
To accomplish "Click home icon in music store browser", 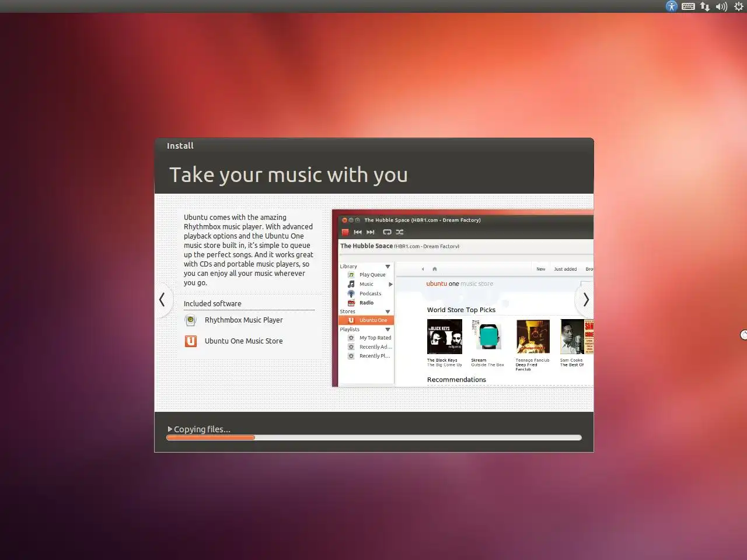I will tap(434, 269).
